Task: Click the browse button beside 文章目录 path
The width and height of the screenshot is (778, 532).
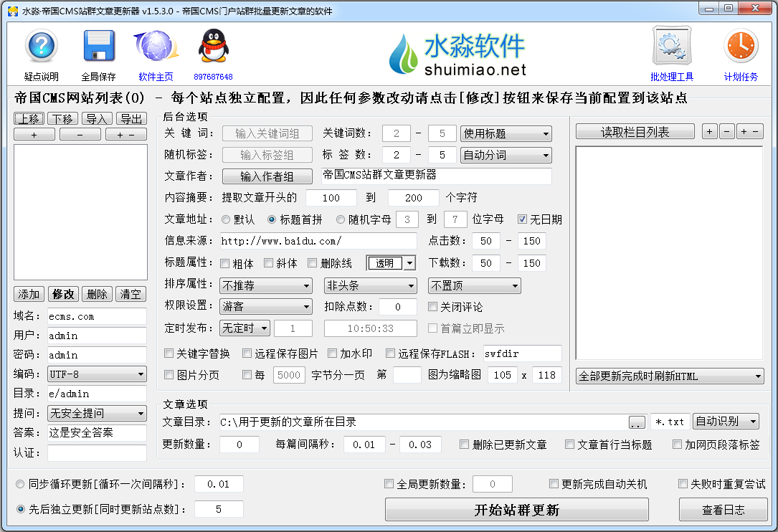Action: click(x=637, y=422)
